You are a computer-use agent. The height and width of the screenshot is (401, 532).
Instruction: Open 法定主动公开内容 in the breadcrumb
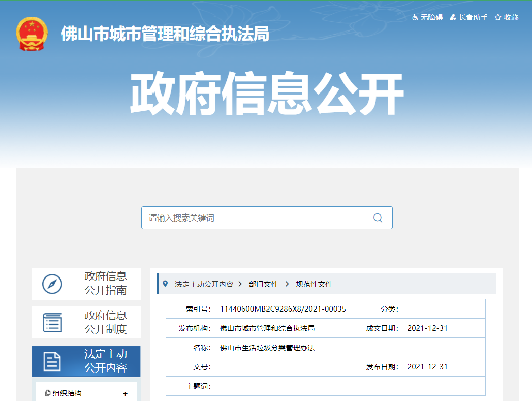204,284
